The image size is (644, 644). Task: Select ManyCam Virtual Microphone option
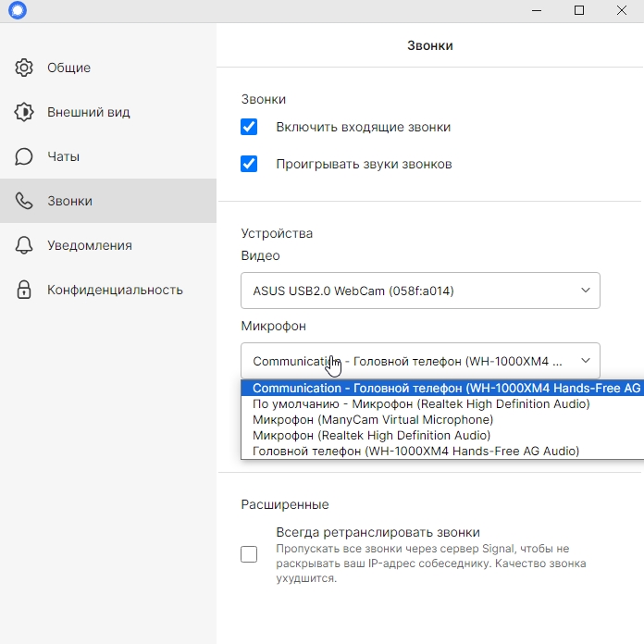(373, 420)
